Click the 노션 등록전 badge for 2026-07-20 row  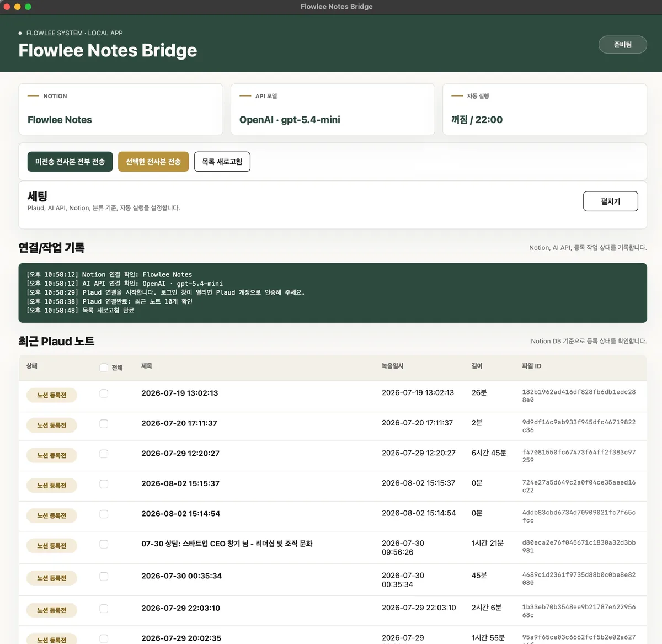[52, 425]
